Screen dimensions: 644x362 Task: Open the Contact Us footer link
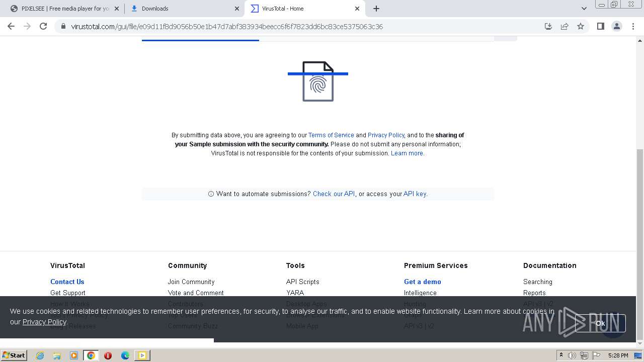[67, 282]
